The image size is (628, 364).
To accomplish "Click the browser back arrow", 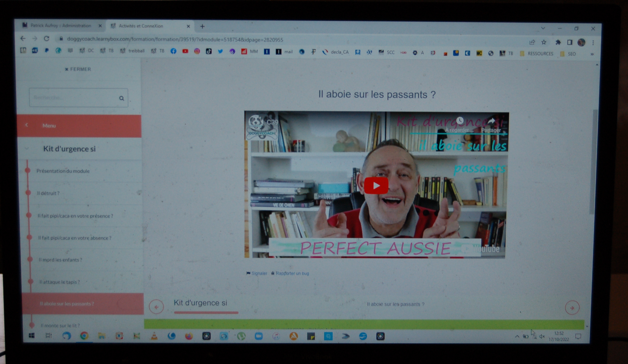I will click(23, 38).
